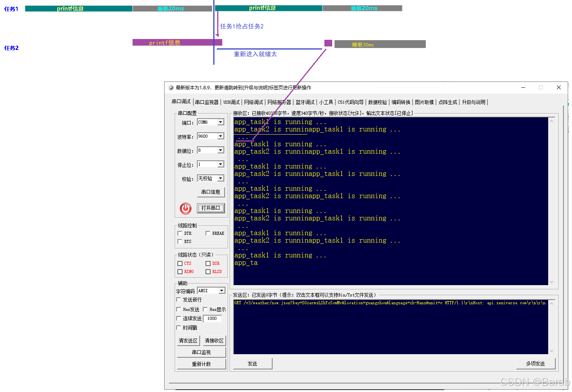Screen dimensions: 572x392
Task: Open the 字符编码 ANSI dropdown
Action: pyautogui.click(x=222, y=291)
